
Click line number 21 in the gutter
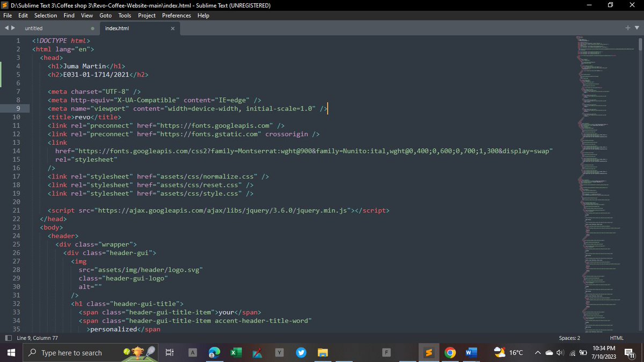[16, 210]
